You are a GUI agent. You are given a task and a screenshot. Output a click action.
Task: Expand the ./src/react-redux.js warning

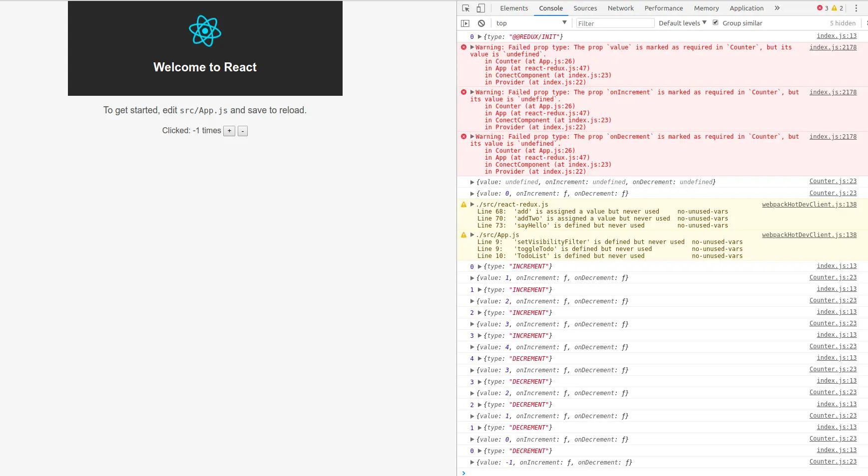(472, 205)
